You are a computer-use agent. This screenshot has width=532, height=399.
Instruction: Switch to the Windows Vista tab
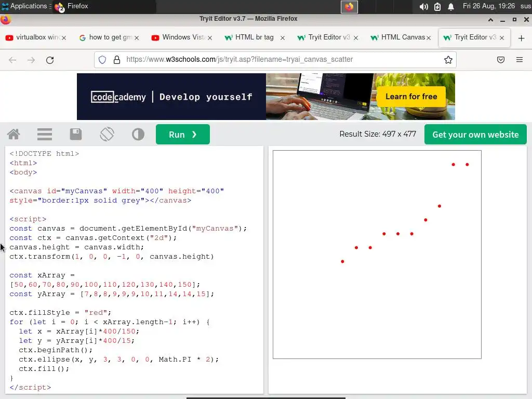pos(180,37)
